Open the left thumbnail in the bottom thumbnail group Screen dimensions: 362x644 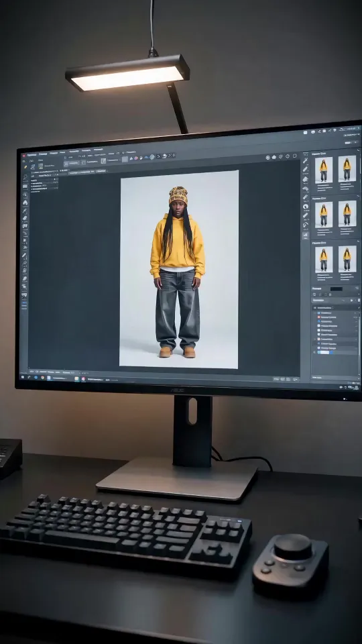323,260
